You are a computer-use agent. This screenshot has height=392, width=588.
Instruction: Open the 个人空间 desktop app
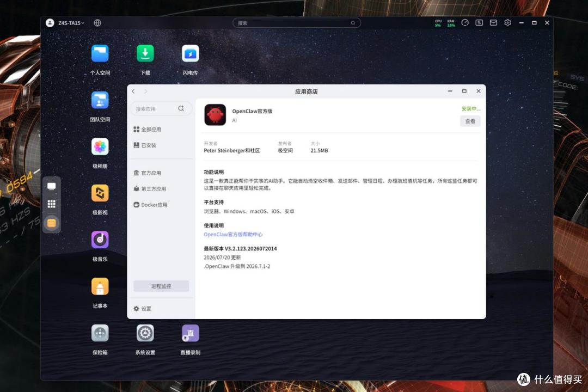point(100,54)
